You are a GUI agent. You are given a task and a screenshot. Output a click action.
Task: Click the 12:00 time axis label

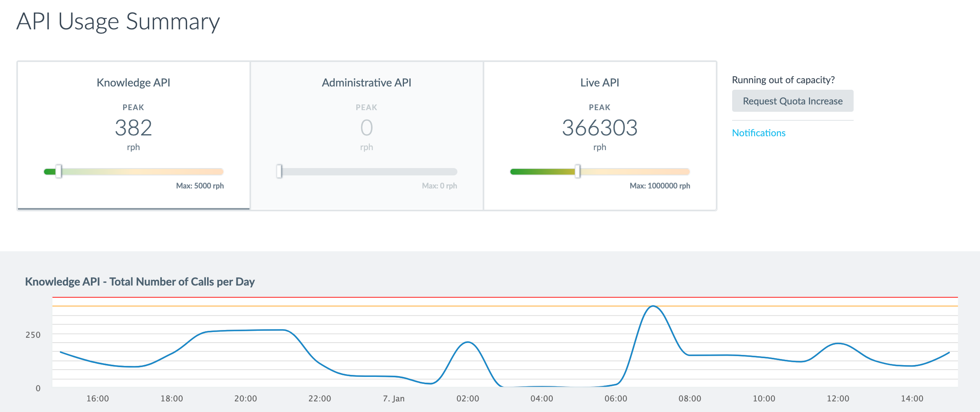pos(838,399)
